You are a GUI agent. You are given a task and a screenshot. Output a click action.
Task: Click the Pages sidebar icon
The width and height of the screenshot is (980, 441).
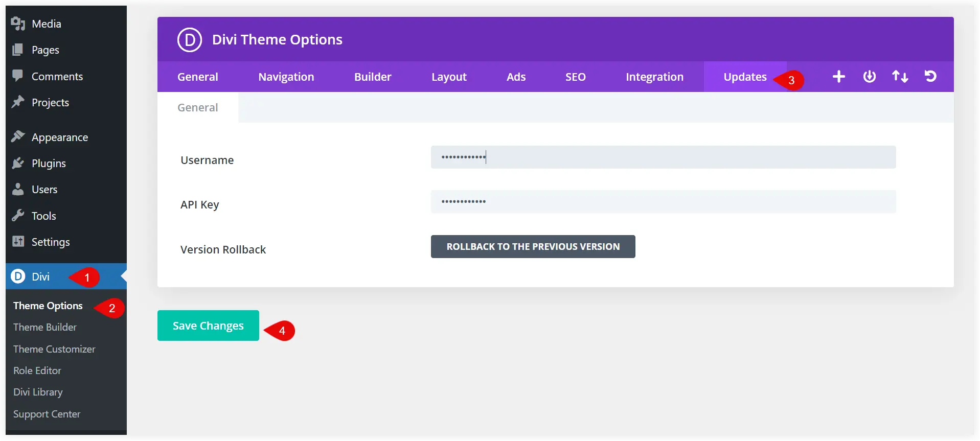point(18,50)
